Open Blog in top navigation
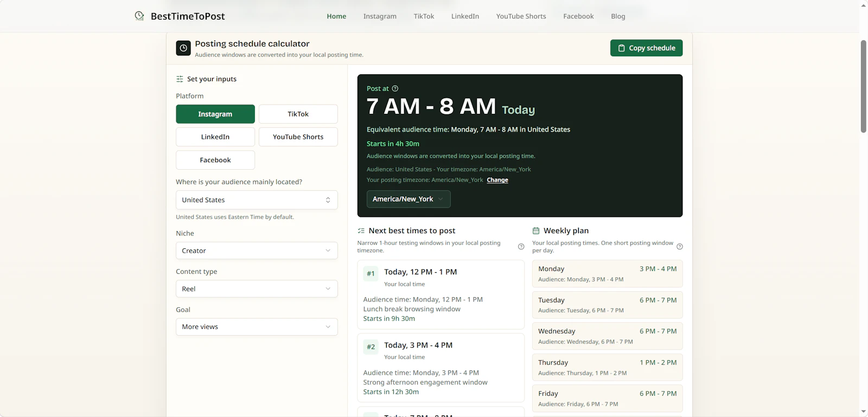 [618, 16]
